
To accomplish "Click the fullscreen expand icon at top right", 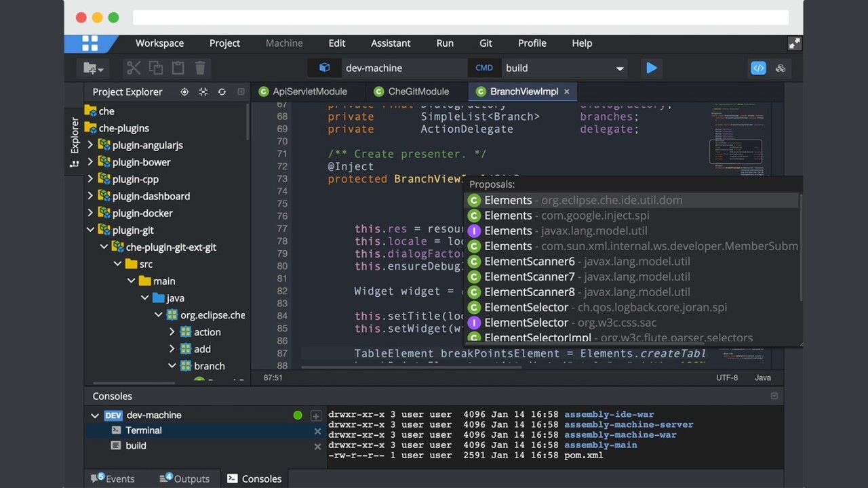I will [794, 43].
